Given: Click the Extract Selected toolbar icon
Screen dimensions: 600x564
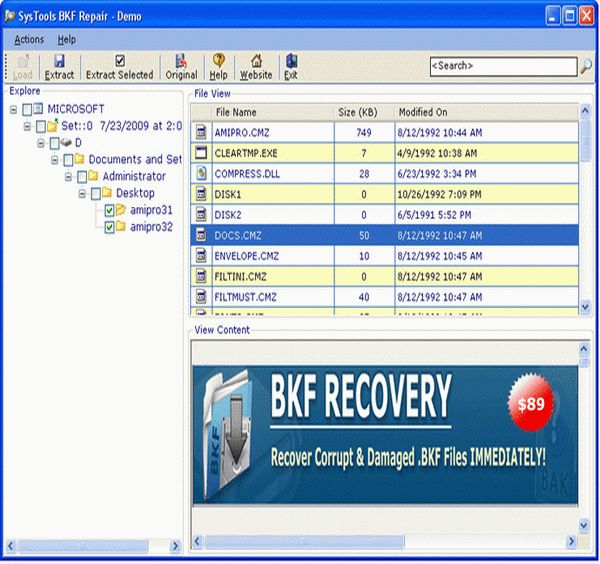Looking at the screenshot, I should pyautogui.click(x=120, y=60).
